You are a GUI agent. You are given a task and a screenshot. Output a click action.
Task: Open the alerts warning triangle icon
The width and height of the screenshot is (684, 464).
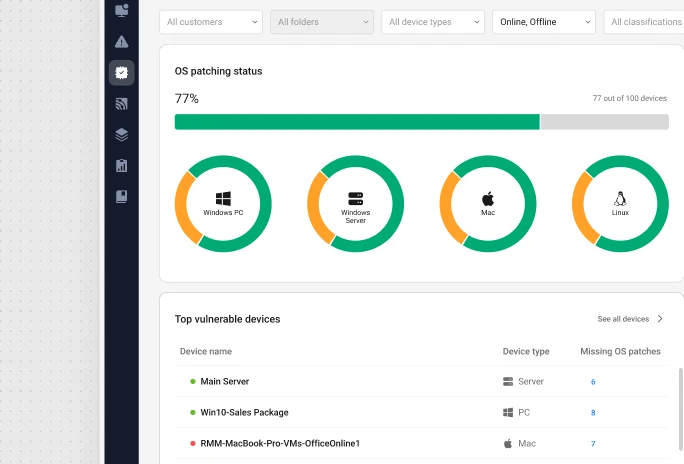coord(122,41)
